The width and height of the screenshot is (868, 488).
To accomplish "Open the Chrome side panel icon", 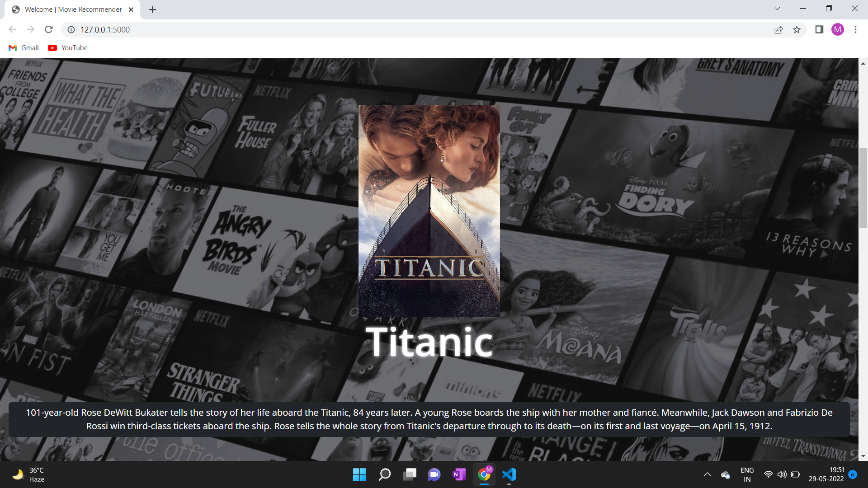I will pos(819,29).
